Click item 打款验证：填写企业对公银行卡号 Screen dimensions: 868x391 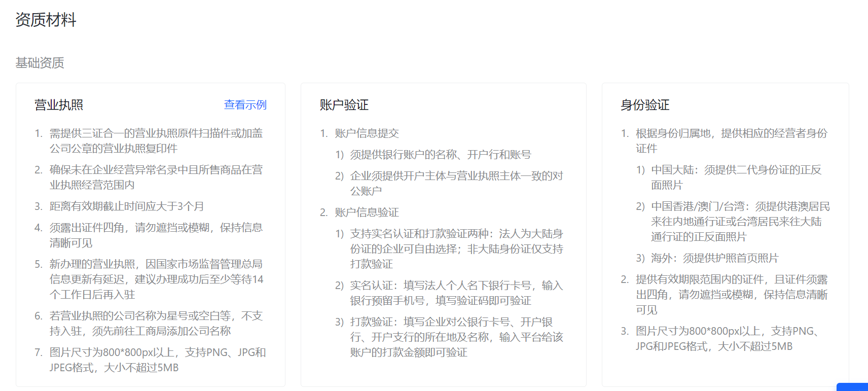point(456,337)
